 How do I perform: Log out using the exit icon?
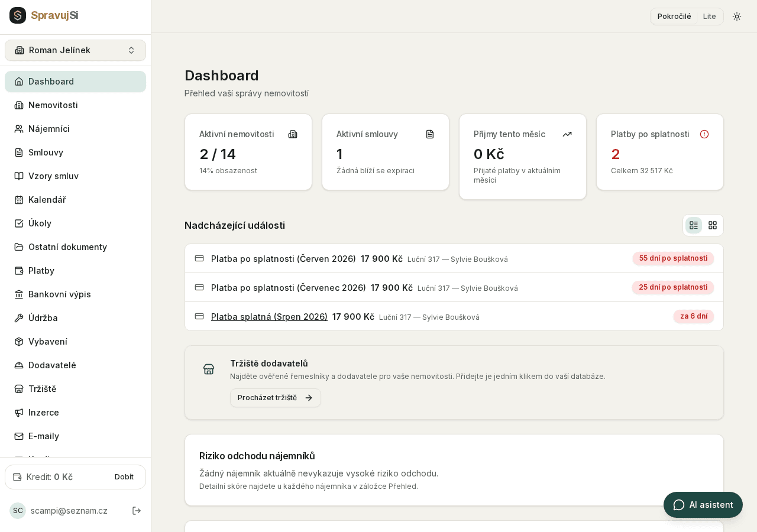click(x=137, y=511)
